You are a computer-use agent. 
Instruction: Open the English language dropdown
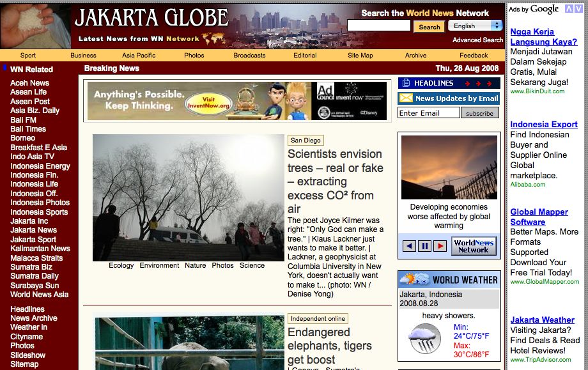point(476,26)
